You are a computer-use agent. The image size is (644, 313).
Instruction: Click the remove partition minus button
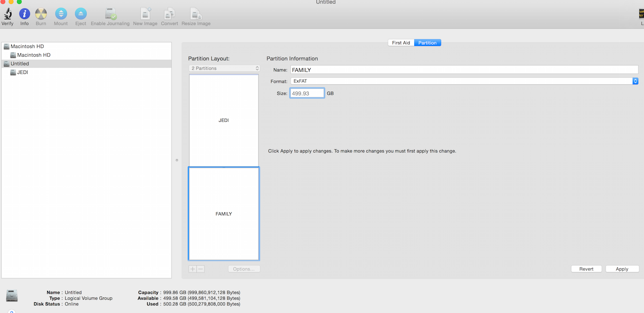(200, 269)
